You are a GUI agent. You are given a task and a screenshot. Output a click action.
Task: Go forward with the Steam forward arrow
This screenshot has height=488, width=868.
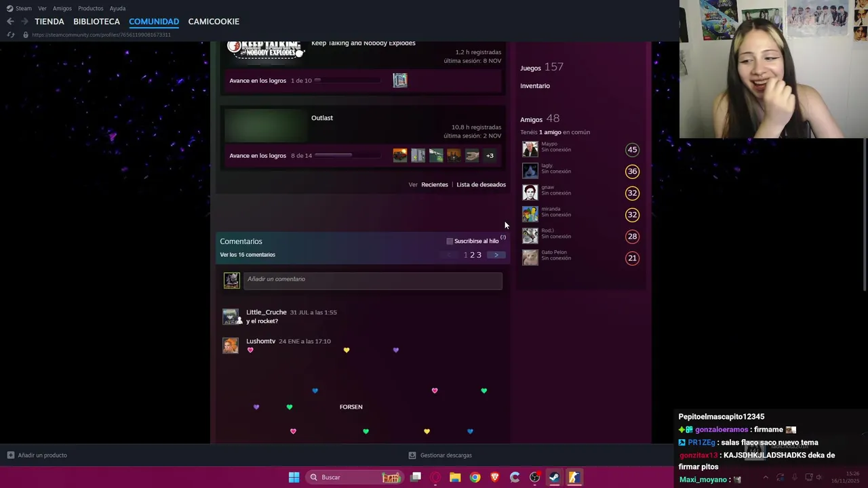tap(24, 22)
